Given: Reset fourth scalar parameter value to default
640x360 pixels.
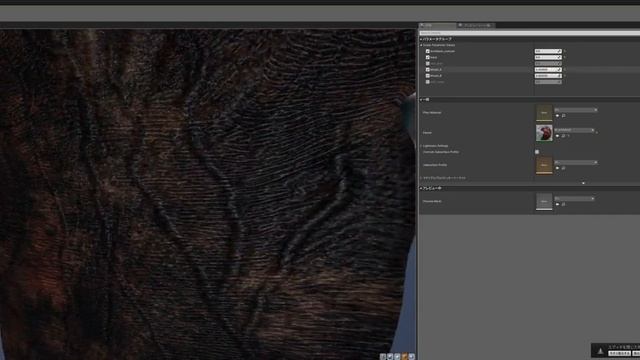Looking at the screenshot, I should 565,70.
